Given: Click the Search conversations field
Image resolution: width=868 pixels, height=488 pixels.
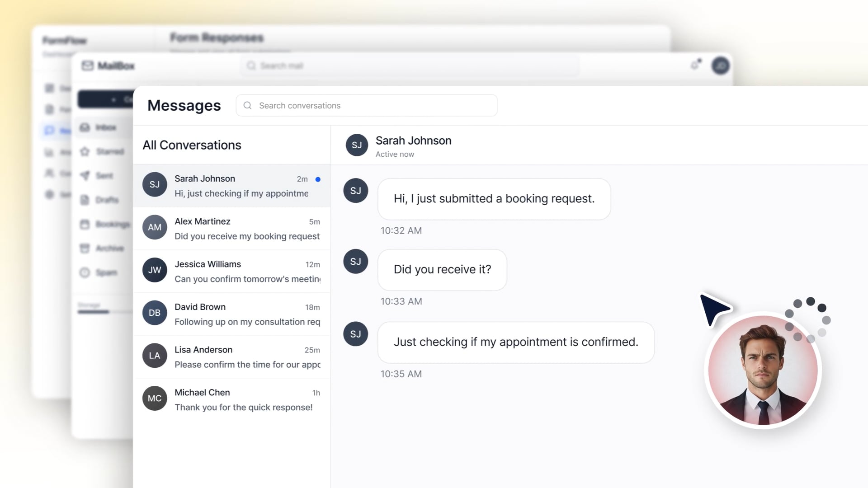Looking at the screenshot, I should coord(367,105).
